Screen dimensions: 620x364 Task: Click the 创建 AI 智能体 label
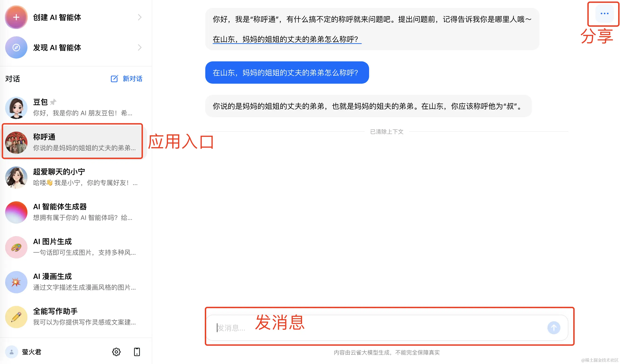57,17
